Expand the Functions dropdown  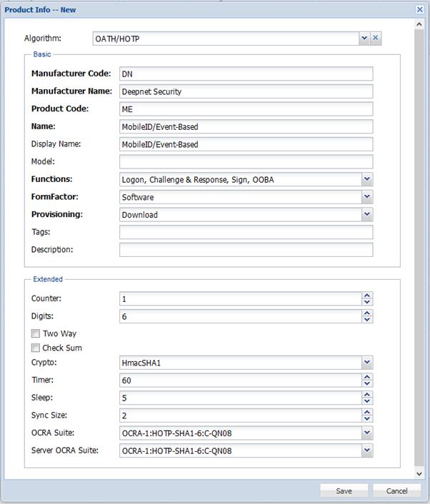tap(367, 180)
